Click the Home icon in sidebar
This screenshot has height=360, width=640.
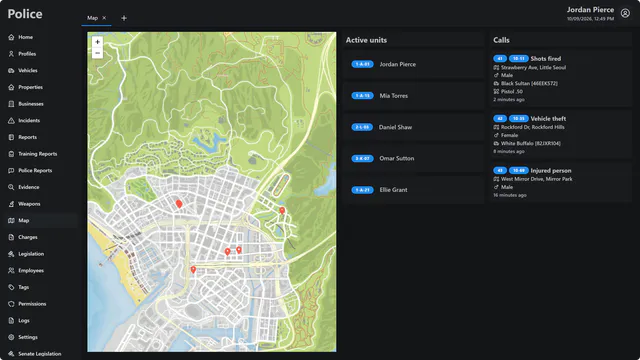pos(11,37)
